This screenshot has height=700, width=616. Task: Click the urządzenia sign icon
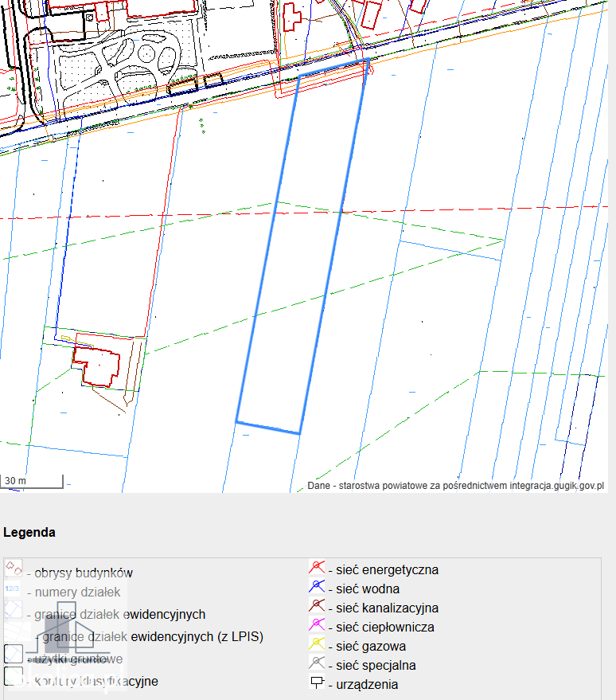tap(317, 682)
